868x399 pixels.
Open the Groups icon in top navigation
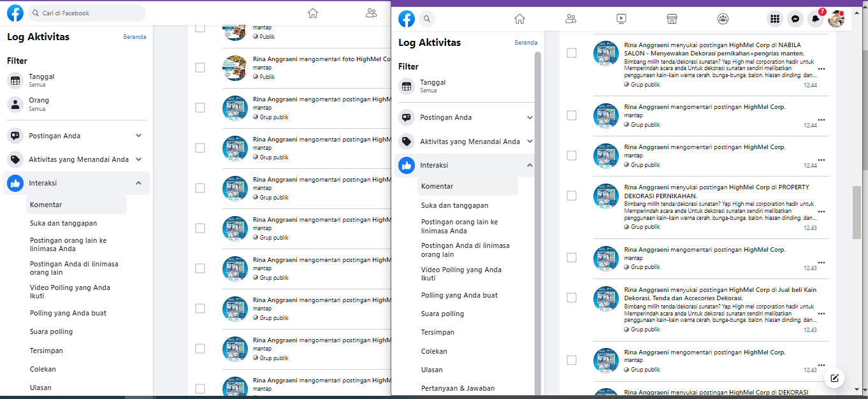point(723,19)
